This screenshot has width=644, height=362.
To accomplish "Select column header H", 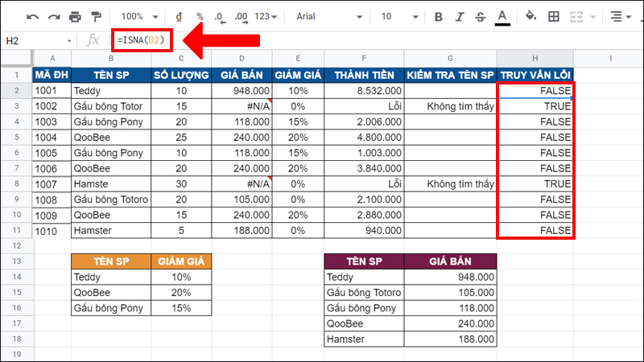I will 535,58.
